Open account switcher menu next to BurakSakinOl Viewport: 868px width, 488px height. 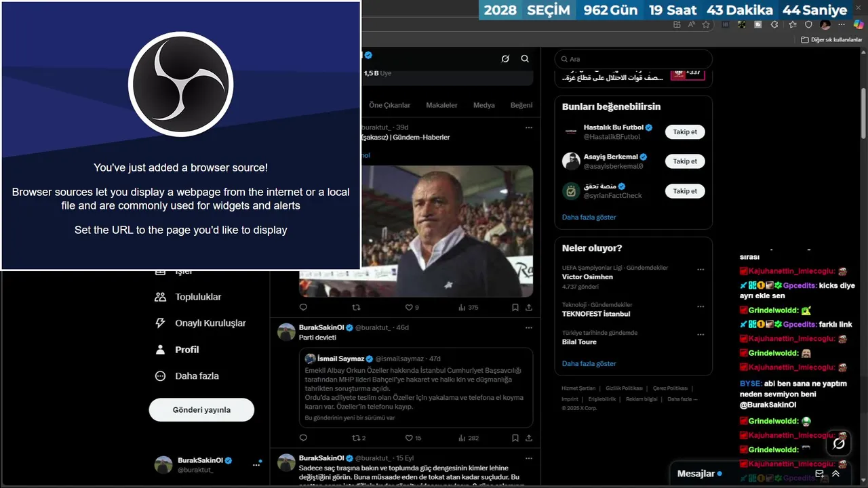(x=257, y=464)
